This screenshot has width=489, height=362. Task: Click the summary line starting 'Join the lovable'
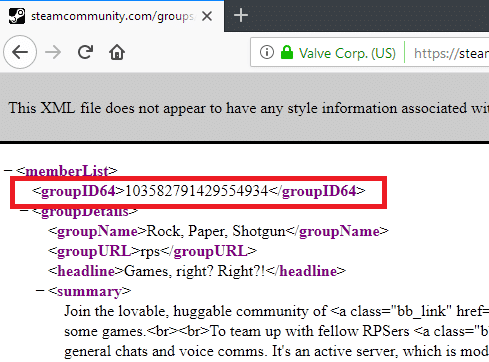coord(276,311)
